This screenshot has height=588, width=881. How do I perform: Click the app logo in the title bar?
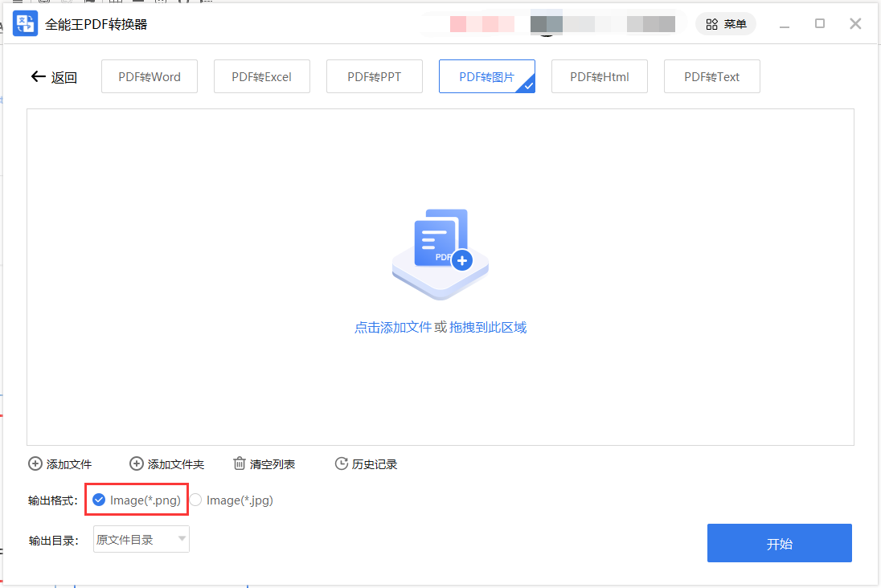pos(25,22)
